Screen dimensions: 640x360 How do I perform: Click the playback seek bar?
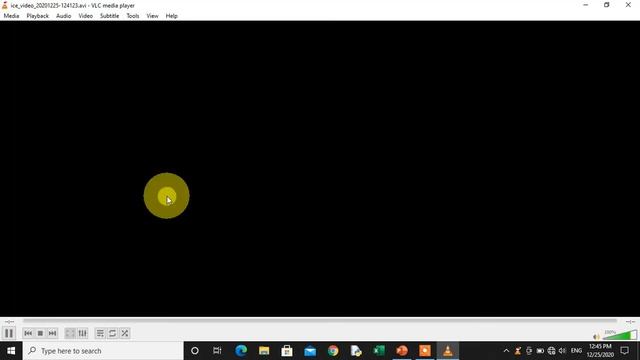(x=320, y=321)
